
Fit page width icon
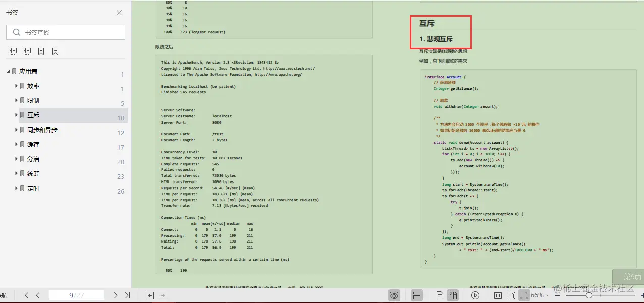tap(524, 295)
